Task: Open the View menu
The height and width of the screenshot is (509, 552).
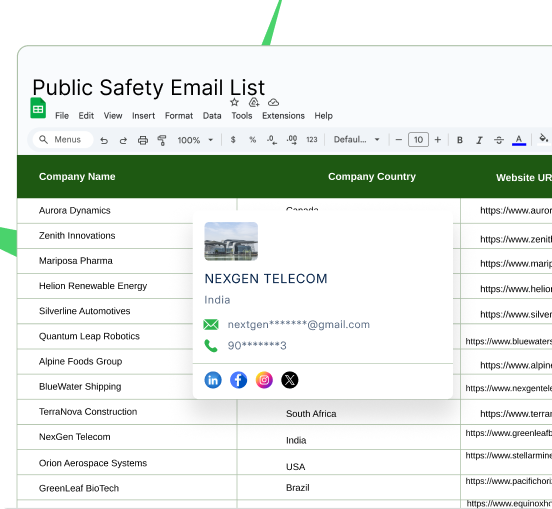Action: click(x=113, y=116)
